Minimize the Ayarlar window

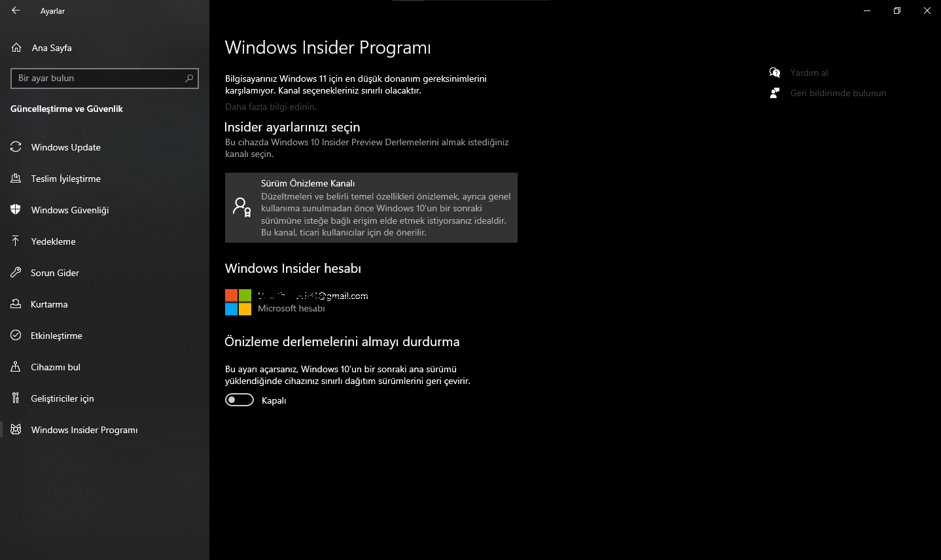click(x=867, y=10)
